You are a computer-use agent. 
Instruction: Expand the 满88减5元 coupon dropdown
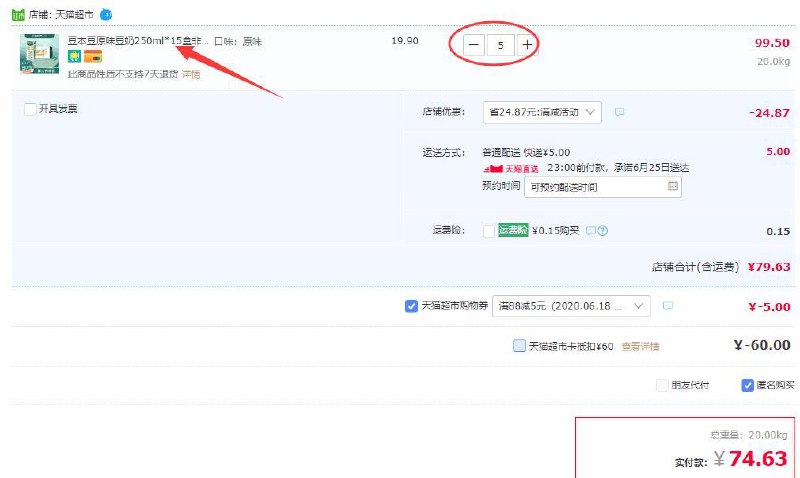tap(571, 306)
